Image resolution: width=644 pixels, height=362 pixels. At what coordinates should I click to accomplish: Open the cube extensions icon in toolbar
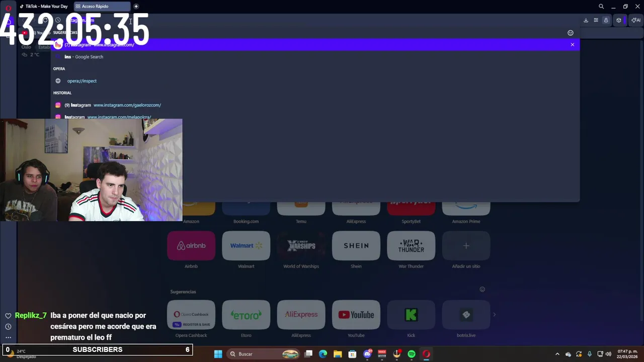point(619,20)
